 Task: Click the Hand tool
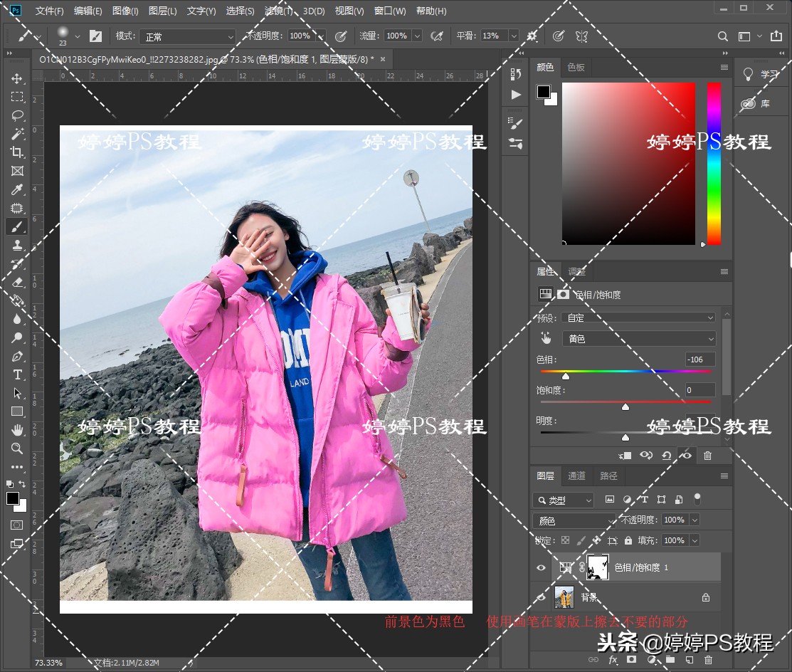[x=17, y=430]
